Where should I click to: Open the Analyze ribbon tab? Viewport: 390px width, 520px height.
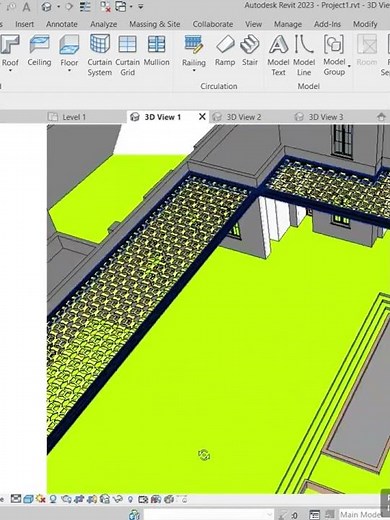pyautogui.click(x=103, y=24)
